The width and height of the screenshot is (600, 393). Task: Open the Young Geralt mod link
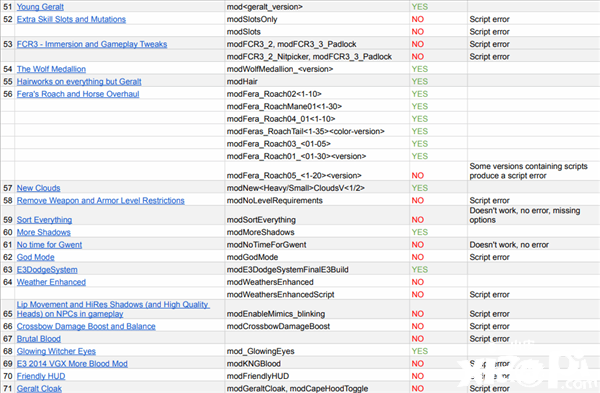40,7
